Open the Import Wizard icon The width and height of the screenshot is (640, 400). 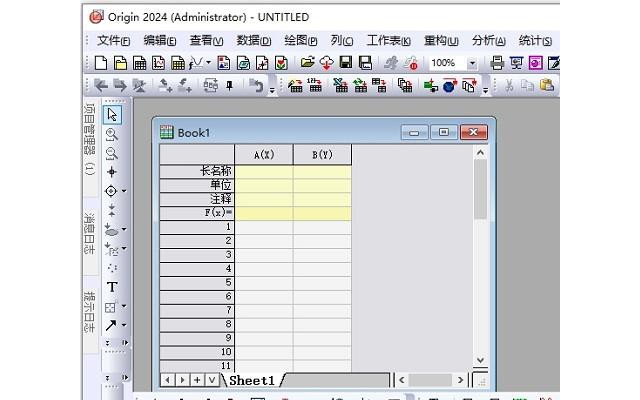pos(295,85)
